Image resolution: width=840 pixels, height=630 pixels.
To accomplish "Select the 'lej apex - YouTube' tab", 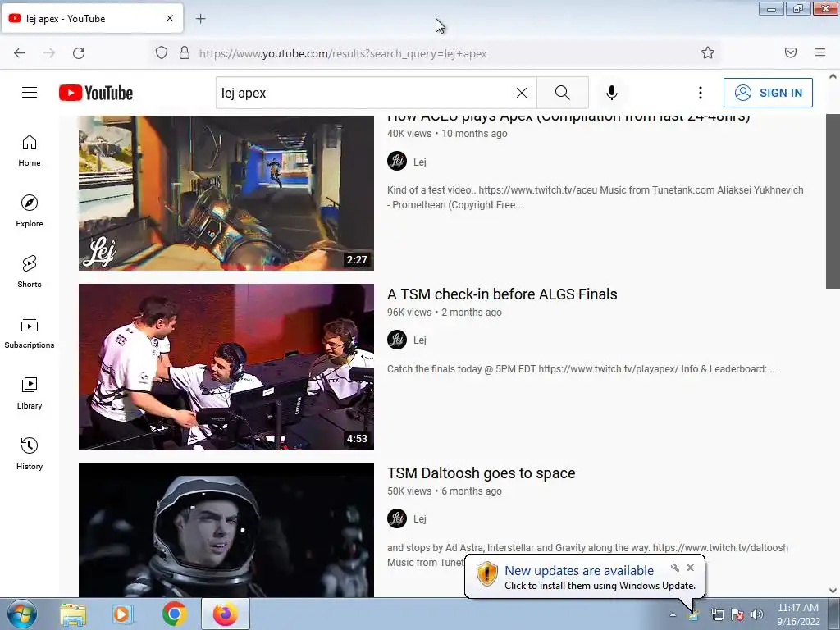I will tap(92, 18).
